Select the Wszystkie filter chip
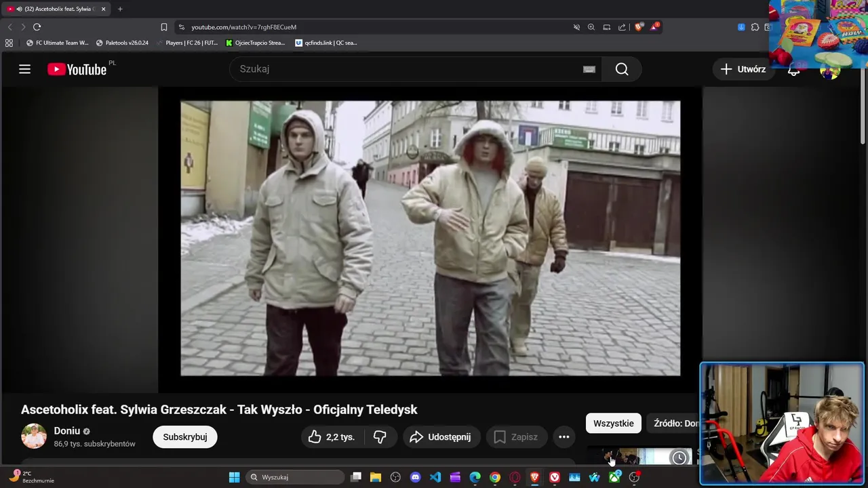This screenshot has width=868, height=488. (613, 424)
